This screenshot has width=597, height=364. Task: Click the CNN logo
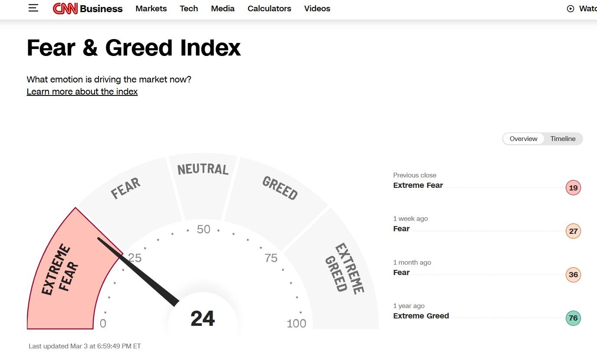pyautogui.click(x=65, y=9)
